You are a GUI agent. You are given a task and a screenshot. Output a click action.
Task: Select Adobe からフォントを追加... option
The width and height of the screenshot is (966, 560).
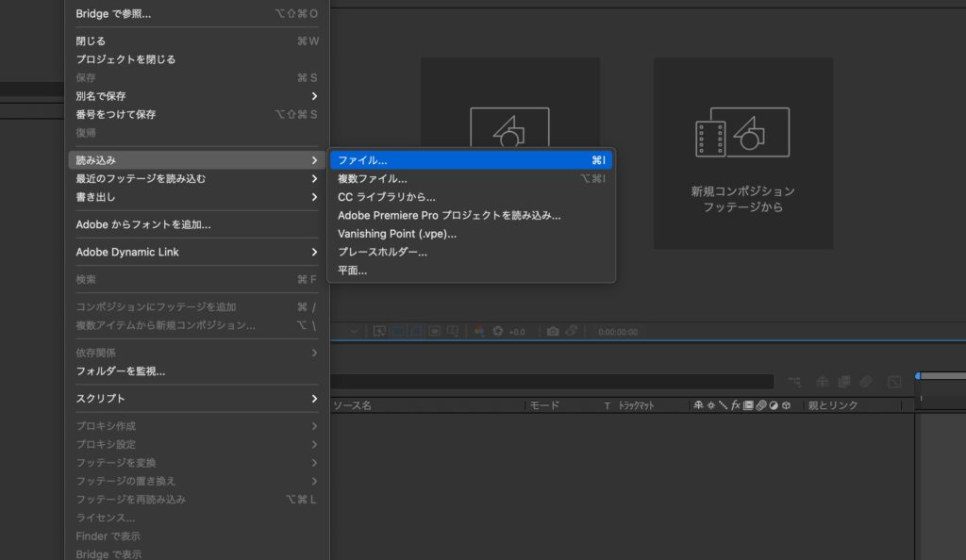click(143, 224)
